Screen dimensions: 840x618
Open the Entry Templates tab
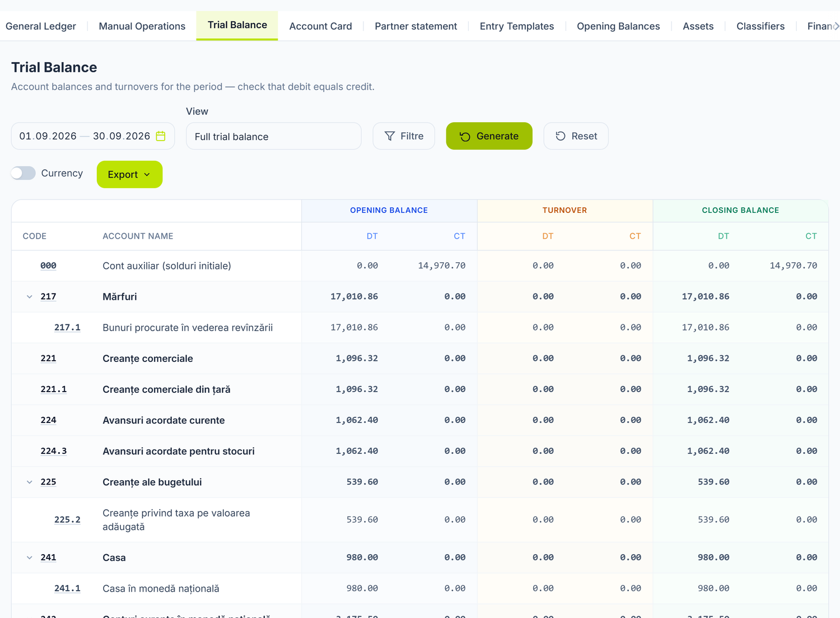tap(517, 26)
